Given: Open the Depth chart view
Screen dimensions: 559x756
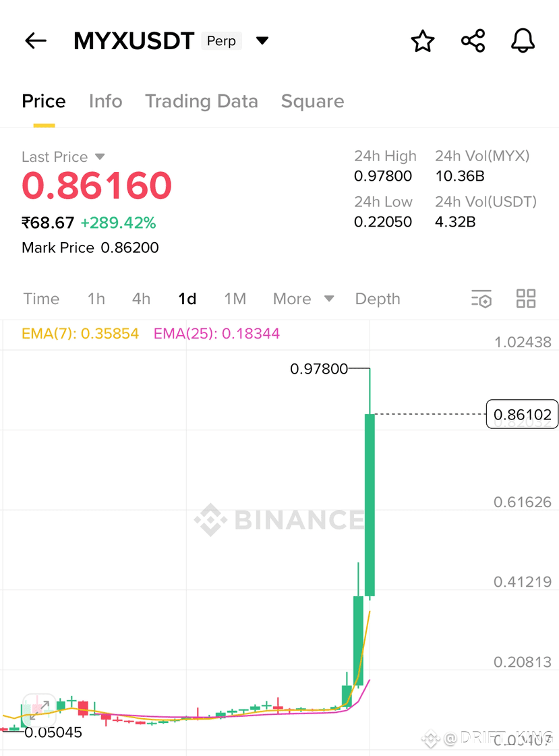Looking at the screenshot, I should click(x=378, y=299).
